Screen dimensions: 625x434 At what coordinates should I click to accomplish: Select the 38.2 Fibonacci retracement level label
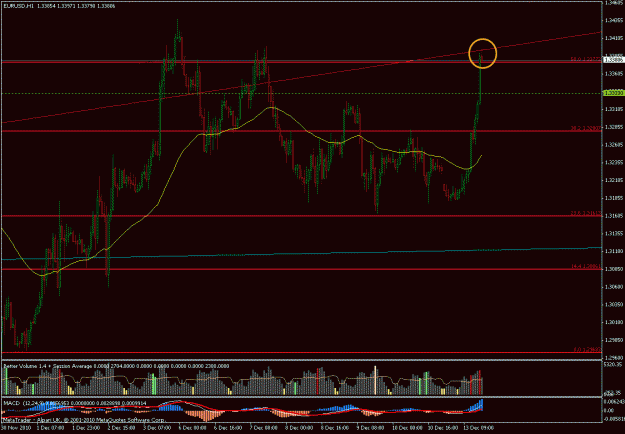coord(586,128)
